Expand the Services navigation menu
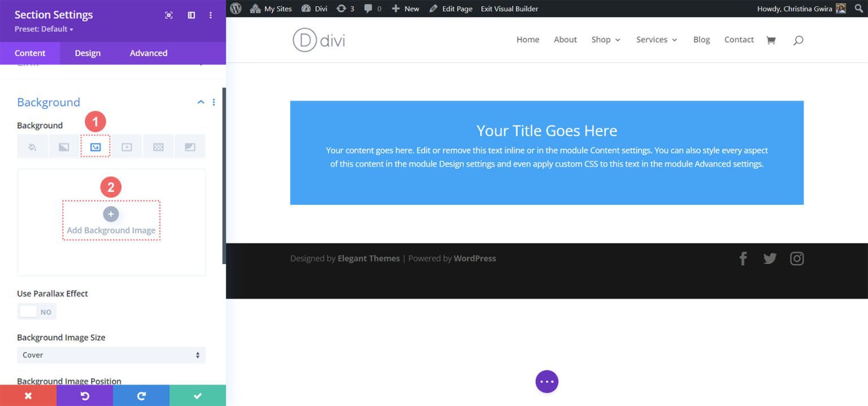The image size is (868, 406). (x=656, y=40)
